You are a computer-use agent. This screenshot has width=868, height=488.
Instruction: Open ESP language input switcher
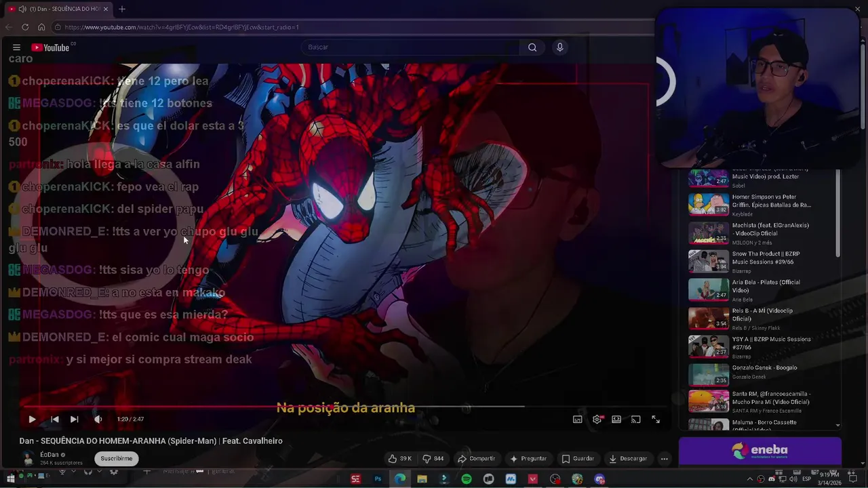(806, 479)
